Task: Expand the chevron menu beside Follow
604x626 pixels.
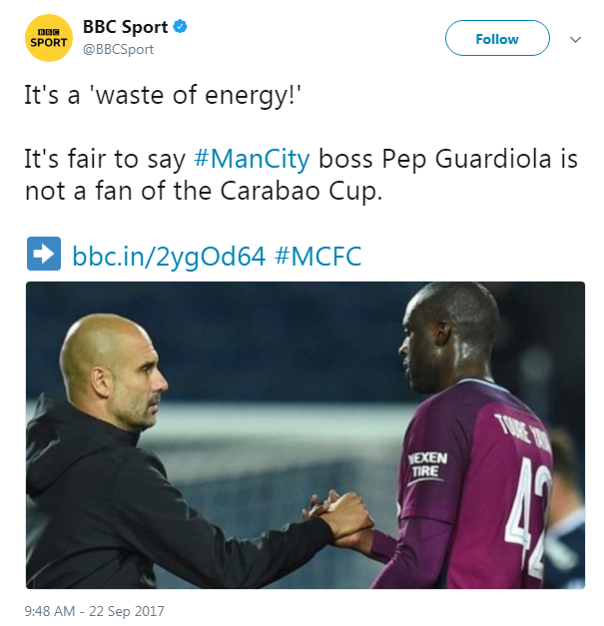Action: pos(575,40)
